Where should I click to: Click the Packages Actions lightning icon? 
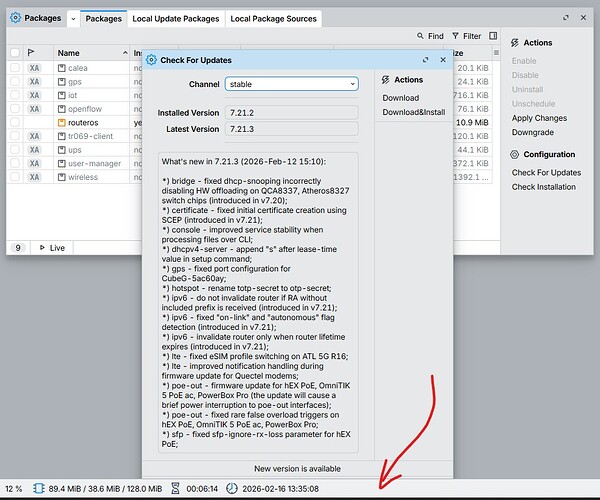[x=515, y=43]
